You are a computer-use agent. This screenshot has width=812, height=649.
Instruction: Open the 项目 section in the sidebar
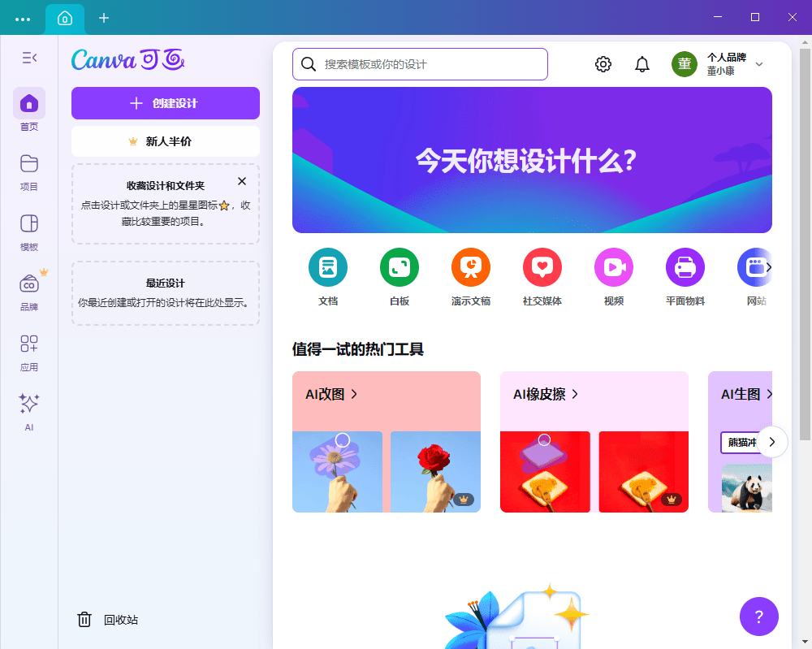coord(29,171)
